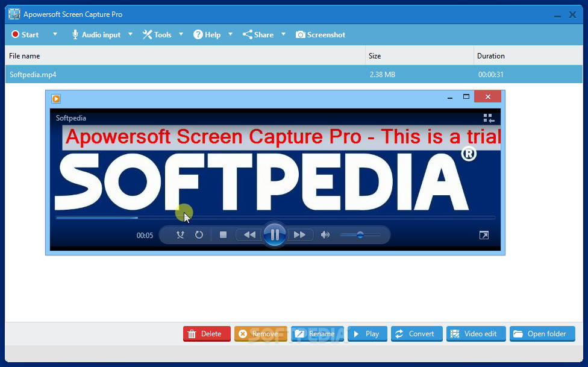Rename the selected file
Image resolution: width=588 pixels, height=367 pixels.
point(317,334)
